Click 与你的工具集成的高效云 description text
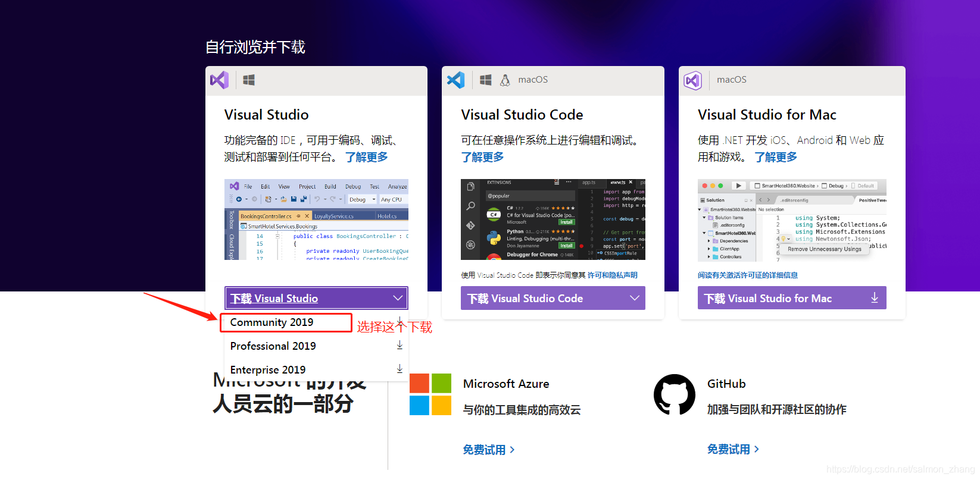The height and width of the screenshot is (480, 980). click(522, 410)
